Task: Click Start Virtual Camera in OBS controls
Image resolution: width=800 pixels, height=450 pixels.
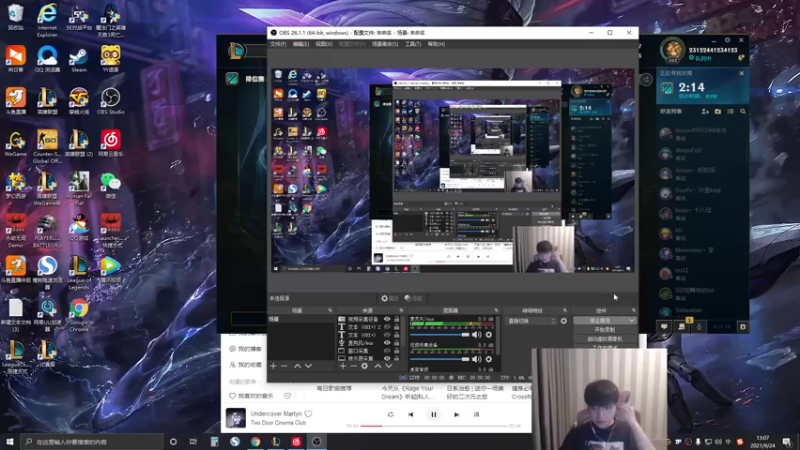Action: coord(605,339)
